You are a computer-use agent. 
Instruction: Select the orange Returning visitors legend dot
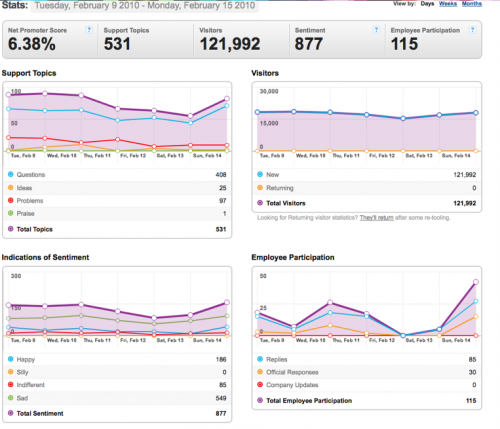260,188
